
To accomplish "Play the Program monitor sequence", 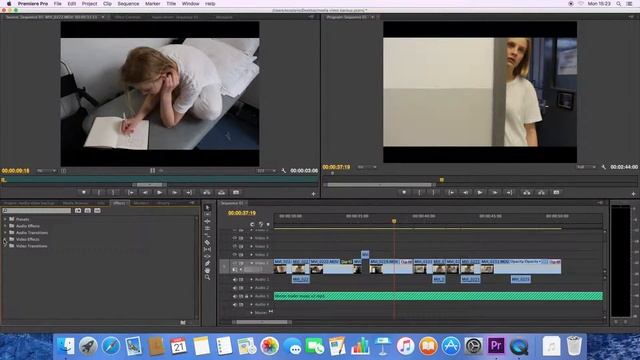I will [480, 193].
